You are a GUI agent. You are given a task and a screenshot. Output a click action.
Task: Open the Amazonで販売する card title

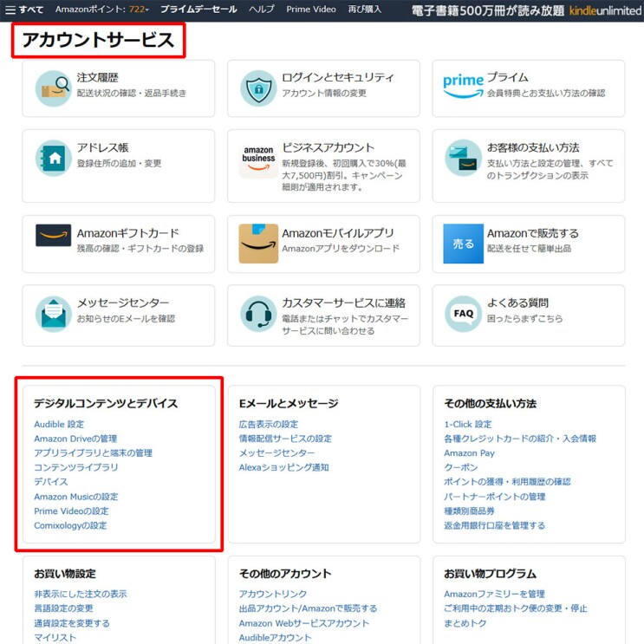tap(533, 233)
